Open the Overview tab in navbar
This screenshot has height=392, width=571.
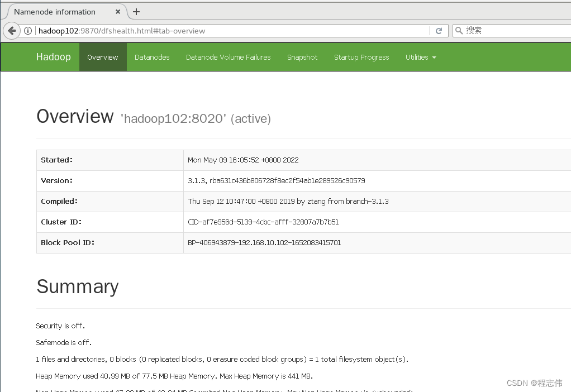[x=103, y=57]
